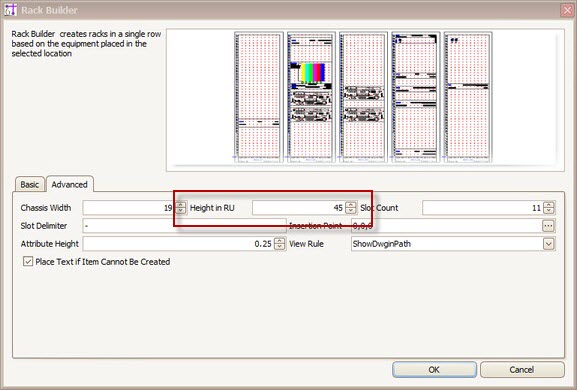577x390 pixels.
Task: Click the Slot Count value field
Action: 482,208
